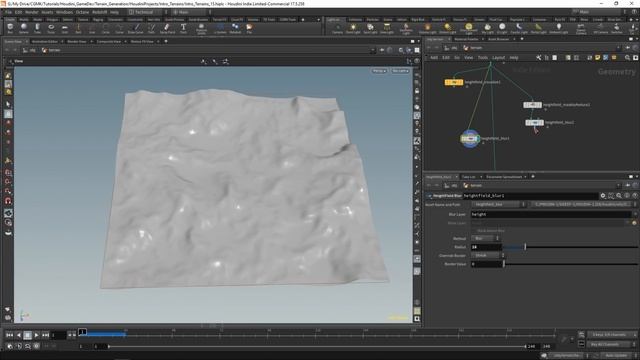Open the Windows menu

pyautogui.click(x=64, y=12)
